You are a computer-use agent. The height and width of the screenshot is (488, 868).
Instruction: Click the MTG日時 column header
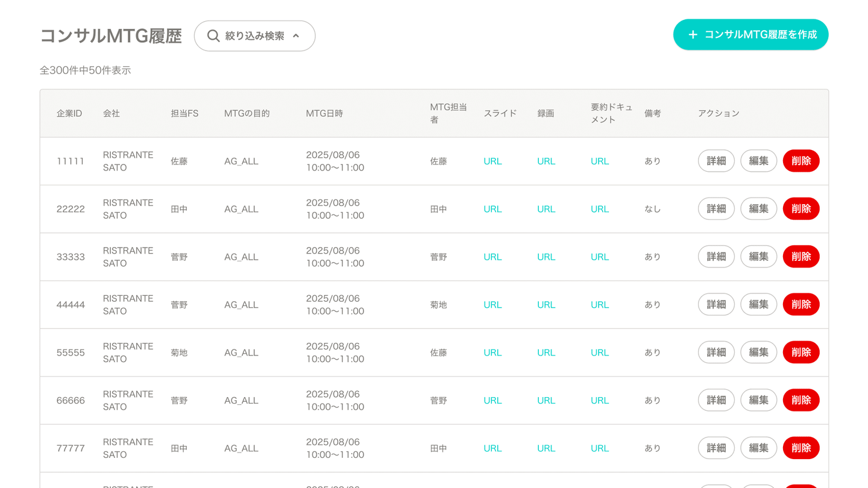[x=324, y=113]
